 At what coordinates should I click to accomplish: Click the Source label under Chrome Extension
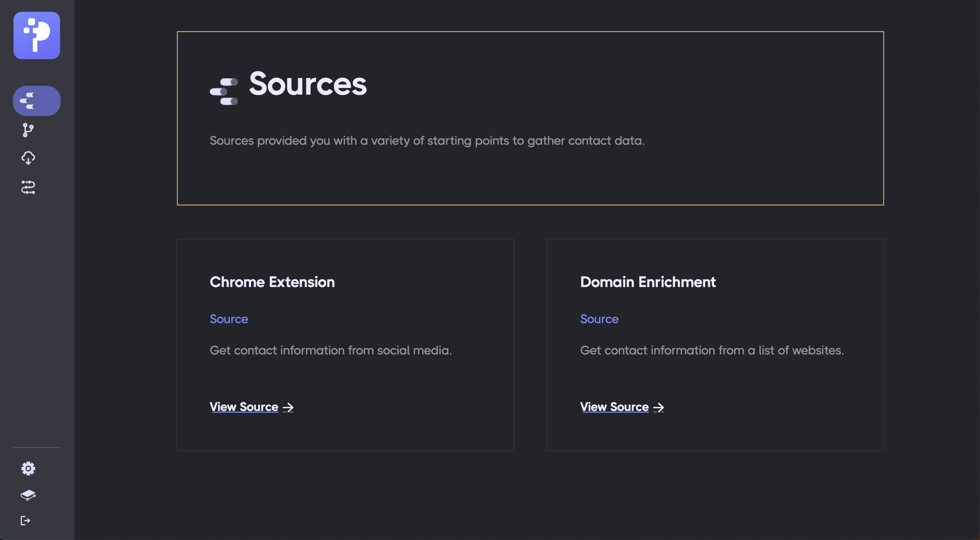click(x=228, y=319)
